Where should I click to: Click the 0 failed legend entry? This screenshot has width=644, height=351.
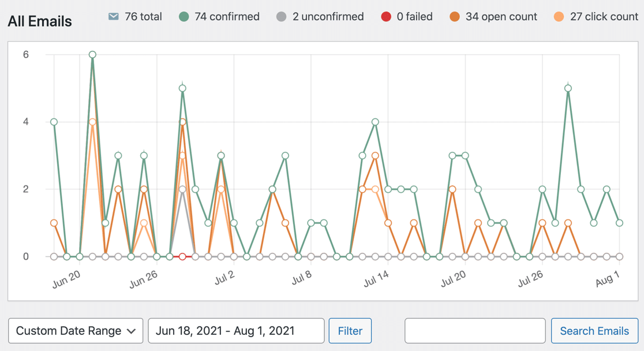pos(413,17)
